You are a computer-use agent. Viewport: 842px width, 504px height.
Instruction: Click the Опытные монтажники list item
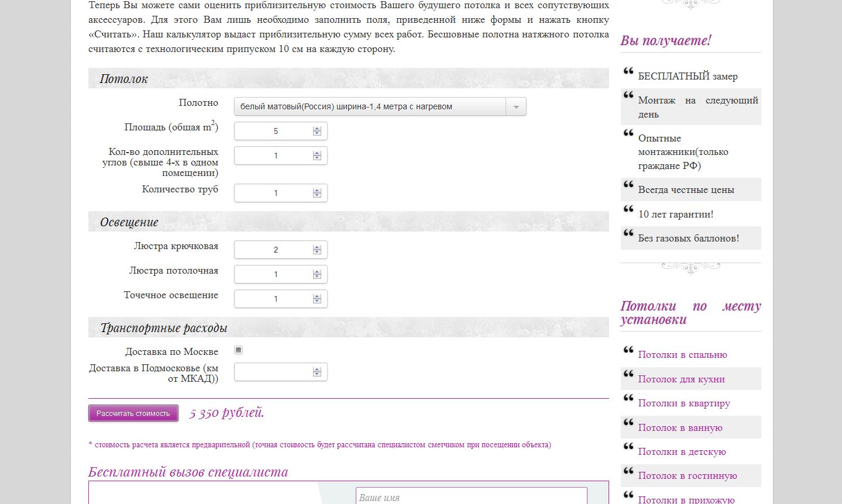coord(683,152)
